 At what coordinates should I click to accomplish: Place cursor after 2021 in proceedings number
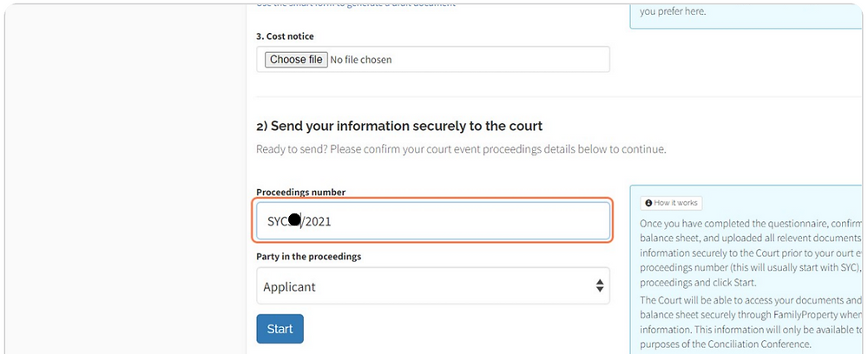[332, 221]
